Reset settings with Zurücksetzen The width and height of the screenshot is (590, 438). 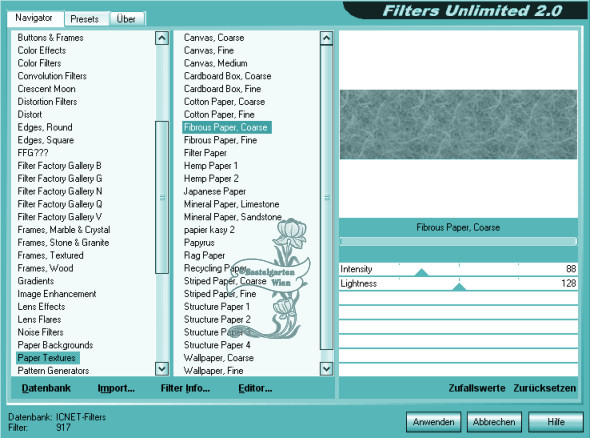coord(544,388)
